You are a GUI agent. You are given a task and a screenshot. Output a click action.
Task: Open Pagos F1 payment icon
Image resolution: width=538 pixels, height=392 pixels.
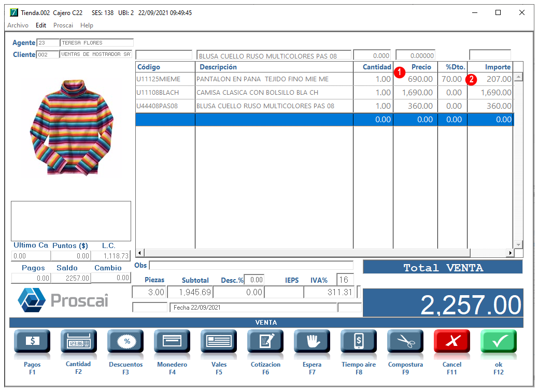(x=32, y=341)
